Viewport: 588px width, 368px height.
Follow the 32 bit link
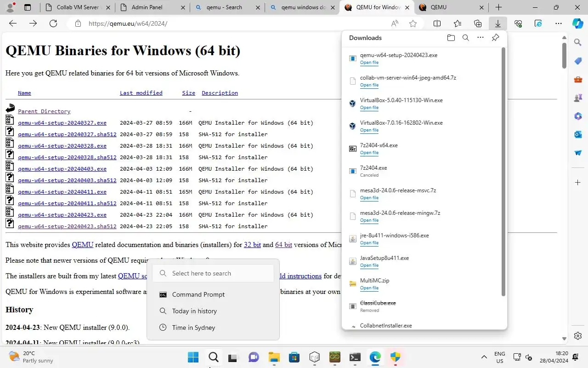(252, 245)
